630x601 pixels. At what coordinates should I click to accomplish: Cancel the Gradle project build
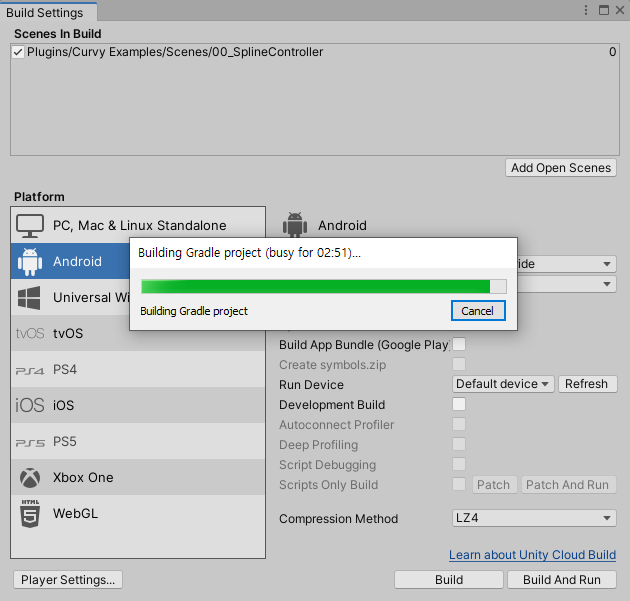[478, 311]
